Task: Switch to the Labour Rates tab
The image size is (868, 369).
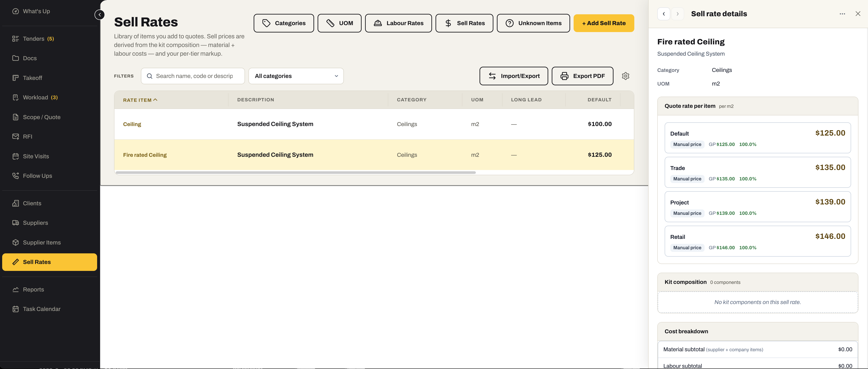Action: click(398, 23)
